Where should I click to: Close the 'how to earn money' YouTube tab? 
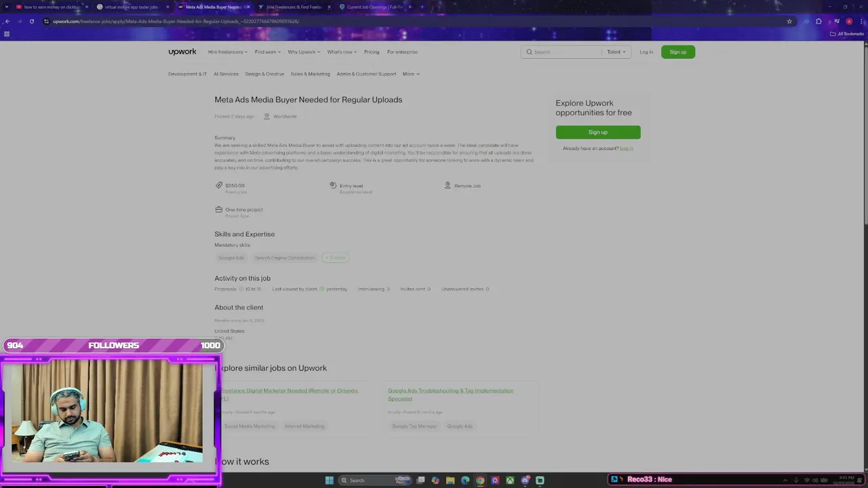87,7
